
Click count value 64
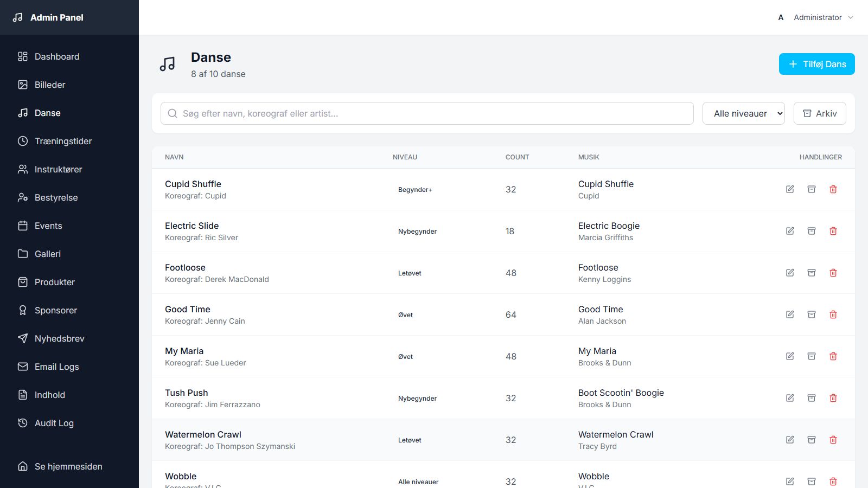click(x=510, y=314)
